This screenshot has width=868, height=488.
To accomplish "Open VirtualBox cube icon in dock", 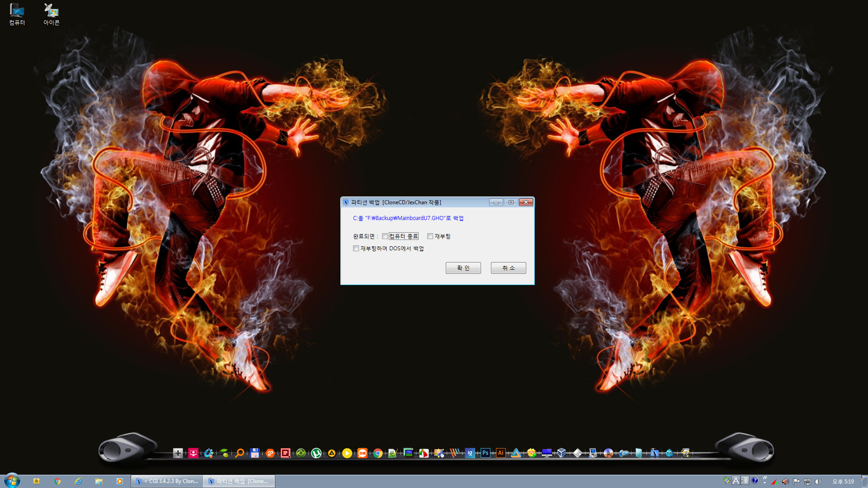I will (561, 453).
